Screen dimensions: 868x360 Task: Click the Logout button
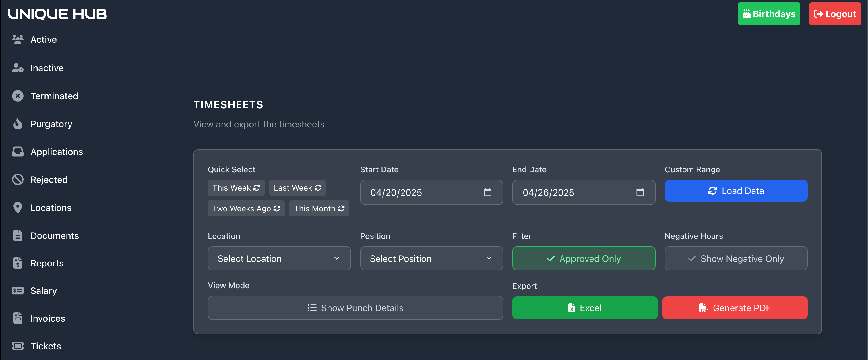pos(835,14)
